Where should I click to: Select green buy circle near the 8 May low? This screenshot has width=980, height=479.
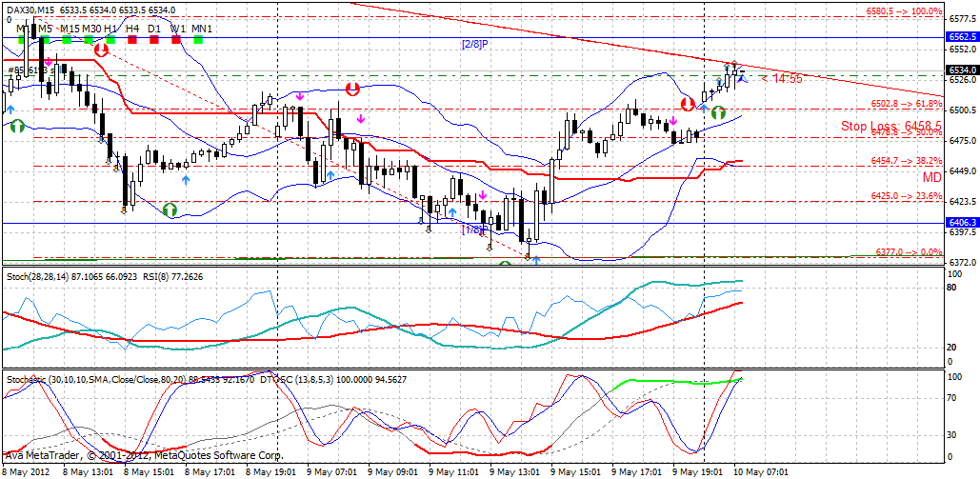[x=170, y=209]
